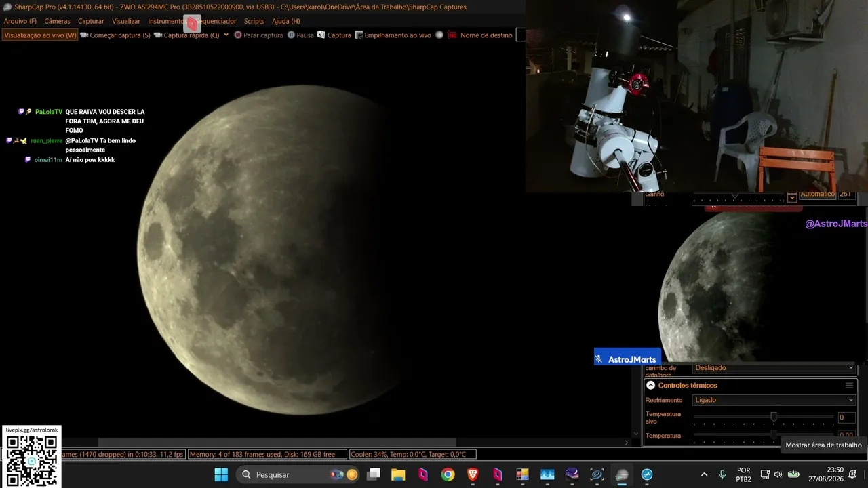Click the Parar captura button
The width and height of the screenshot is (868, 488).
(258, 35)
